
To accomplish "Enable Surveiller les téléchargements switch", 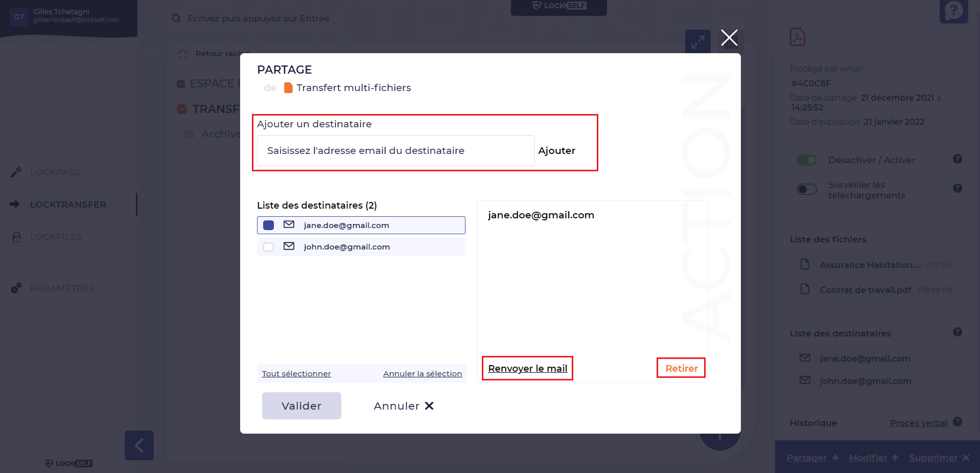I will (x=806, y=189).
